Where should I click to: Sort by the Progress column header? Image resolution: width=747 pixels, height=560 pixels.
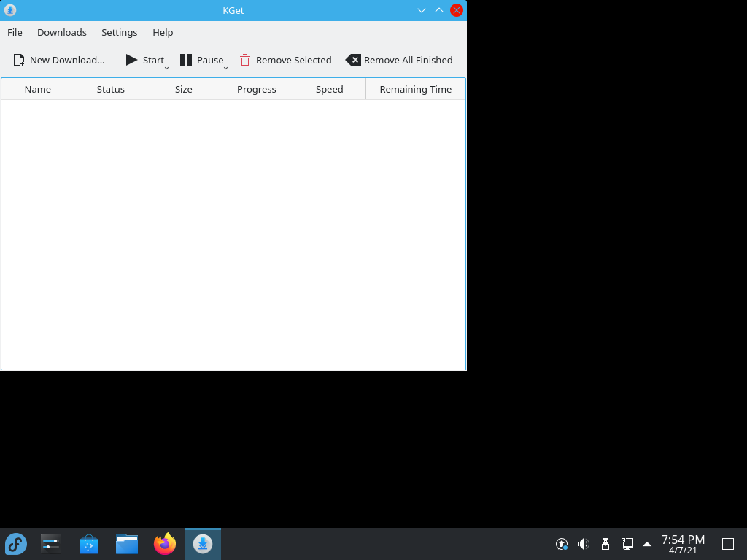pyautogui.click(x=256, y=89)
